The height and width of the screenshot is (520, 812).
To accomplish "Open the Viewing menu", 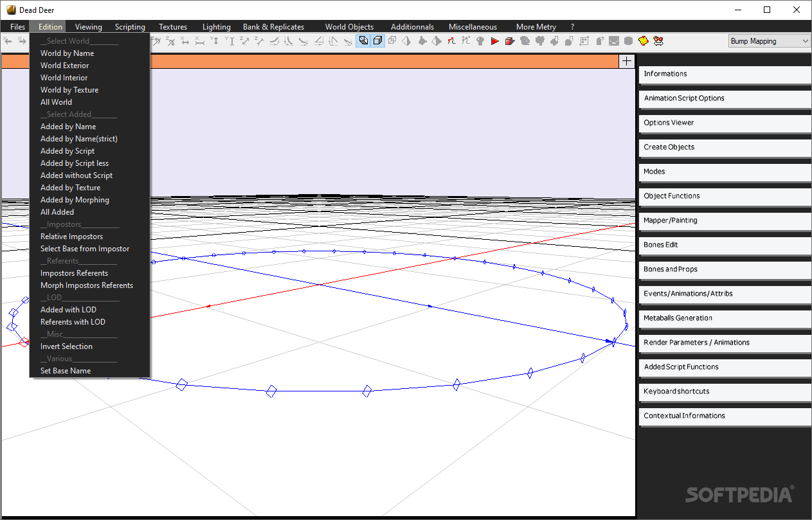I will (88, 27).
